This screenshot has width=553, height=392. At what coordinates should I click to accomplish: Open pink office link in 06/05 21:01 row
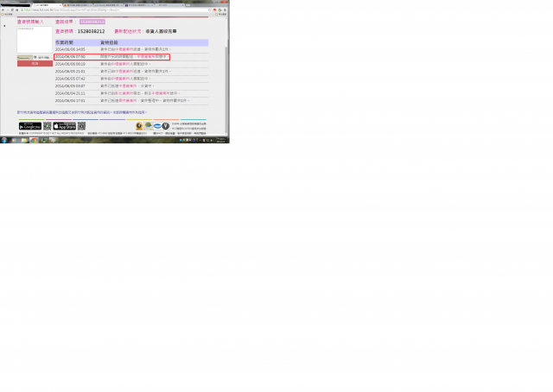point(124,72)
